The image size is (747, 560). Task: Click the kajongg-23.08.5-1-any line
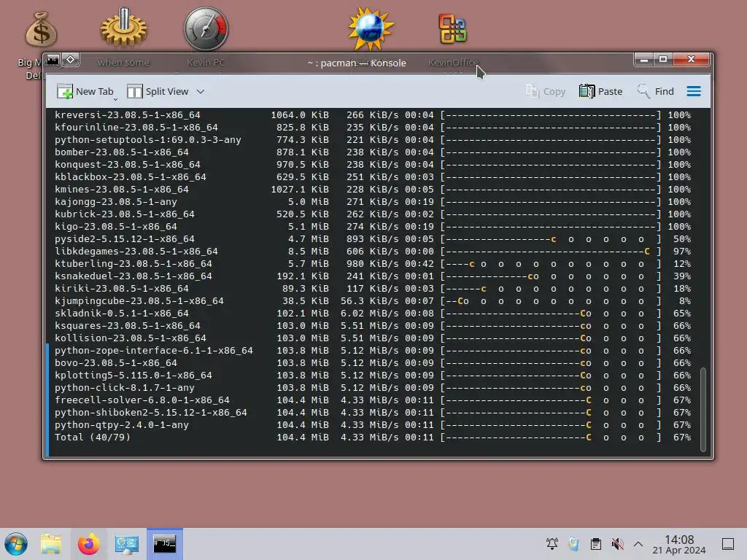pyautogui.click(x=373, y=201)
